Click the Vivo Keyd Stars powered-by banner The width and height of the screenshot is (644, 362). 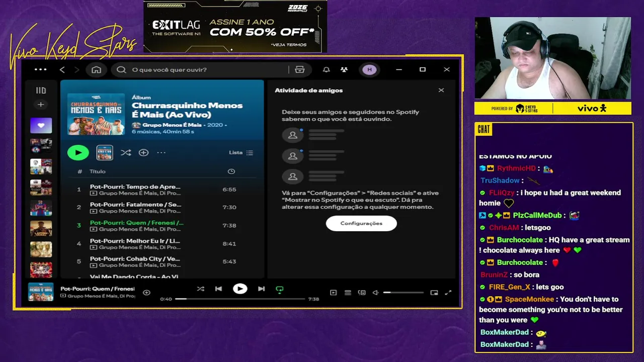(552, 108)
